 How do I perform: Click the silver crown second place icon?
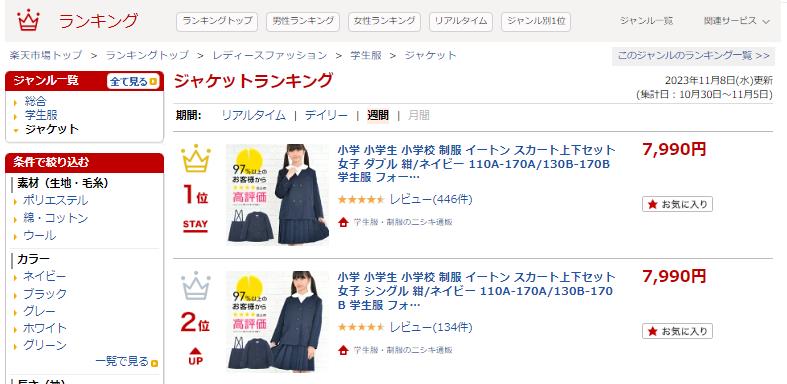pos(196,286)
